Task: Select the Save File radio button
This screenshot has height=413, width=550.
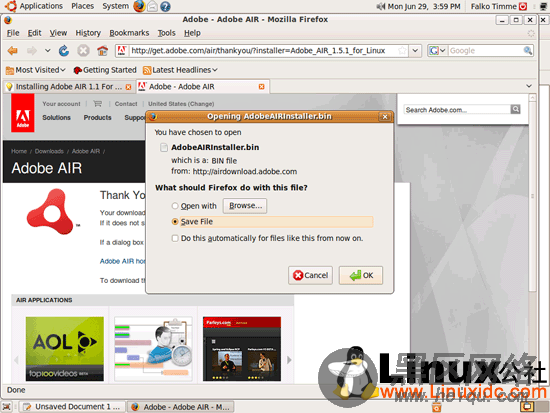Action: pos(175,222)
